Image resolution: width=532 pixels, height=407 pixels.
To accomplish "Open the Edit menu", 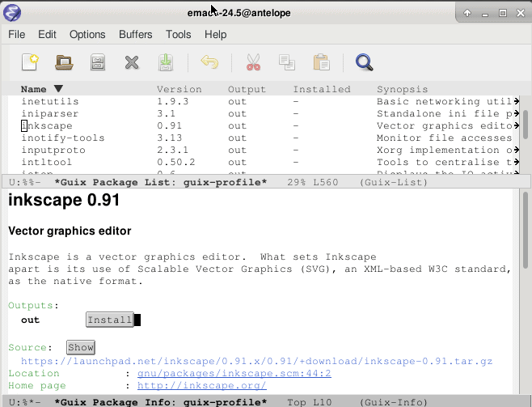I will 47,34.
